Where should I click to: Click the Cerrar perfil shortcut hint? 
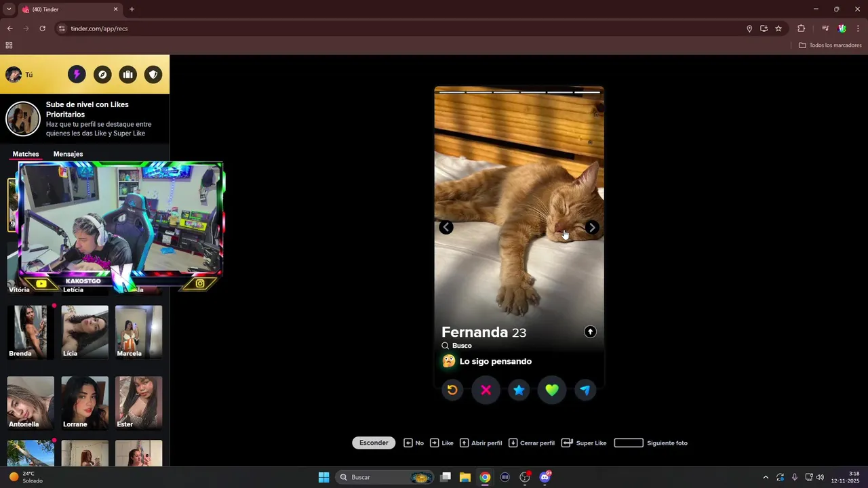pyautogui.click(x=532, y=443)
